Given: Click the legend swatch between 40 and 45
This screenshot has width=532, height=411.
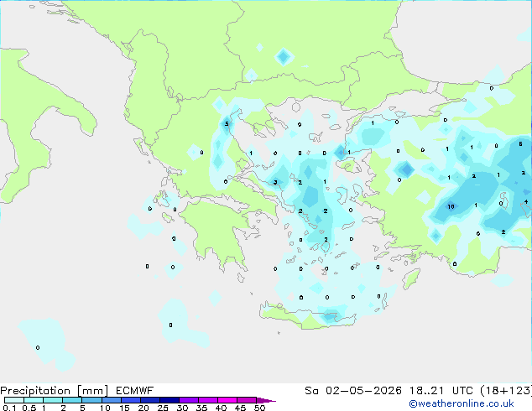Looking at the screenshot, I should coord(227,400).
